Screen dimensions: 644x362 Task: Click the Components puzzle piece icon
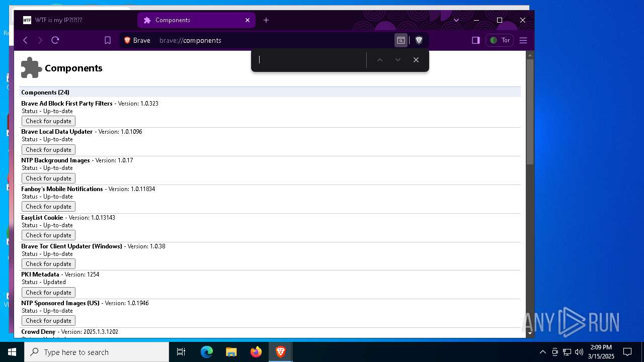(x=31, y=68)
